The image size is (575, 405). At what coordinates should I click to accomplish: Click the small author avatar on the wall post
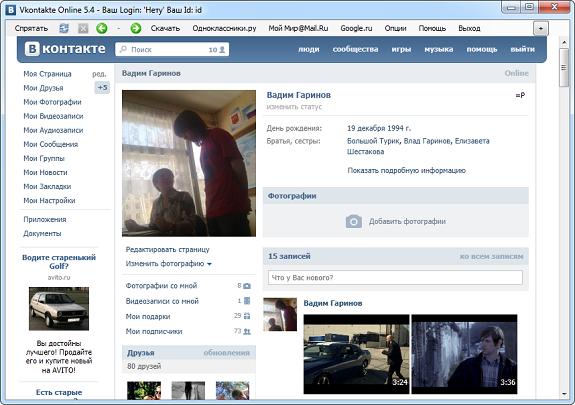[x=280, y=314]
